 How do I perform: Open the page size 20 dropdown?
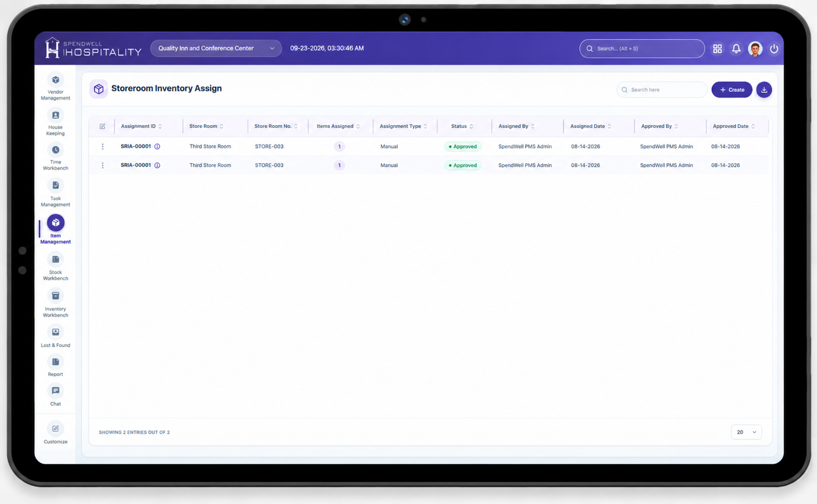(746, 432)
